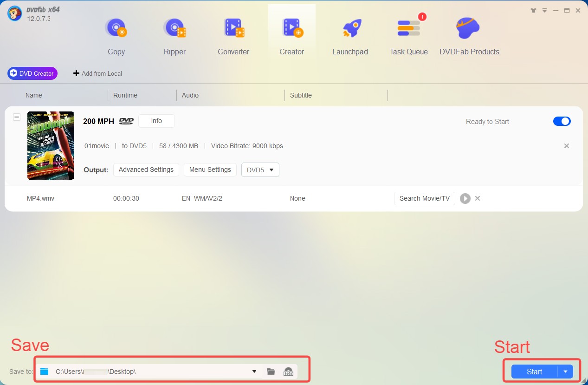Open the Converter module icon
Screen dimensions: 588x385
[x=233, y=29]
